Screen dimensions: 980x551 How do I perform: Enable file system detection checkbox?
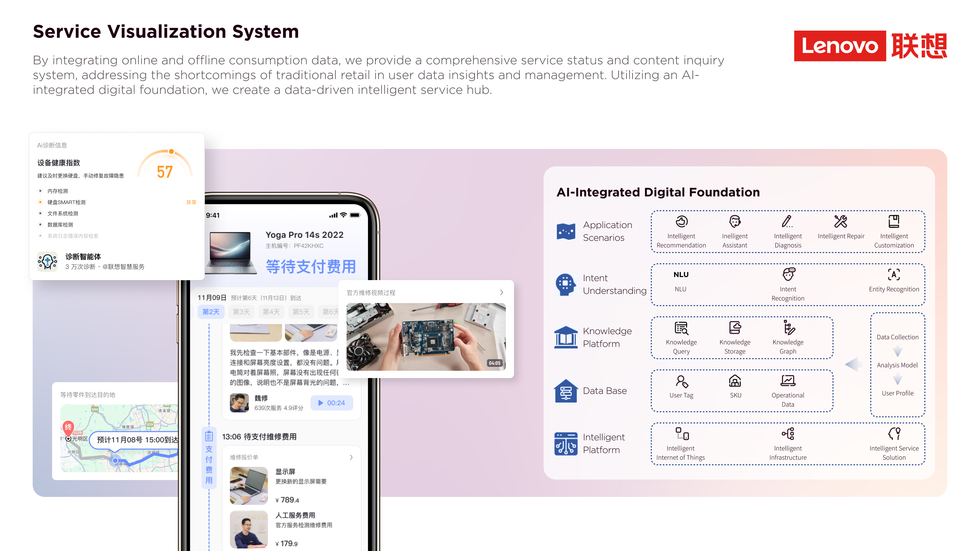[x=40, y=213]
